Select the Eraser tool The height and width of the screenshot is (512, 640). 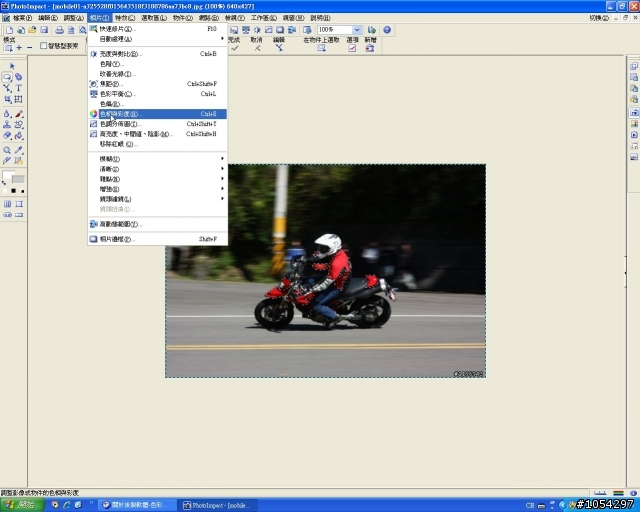pyautogui.click(x=7, y=136)
